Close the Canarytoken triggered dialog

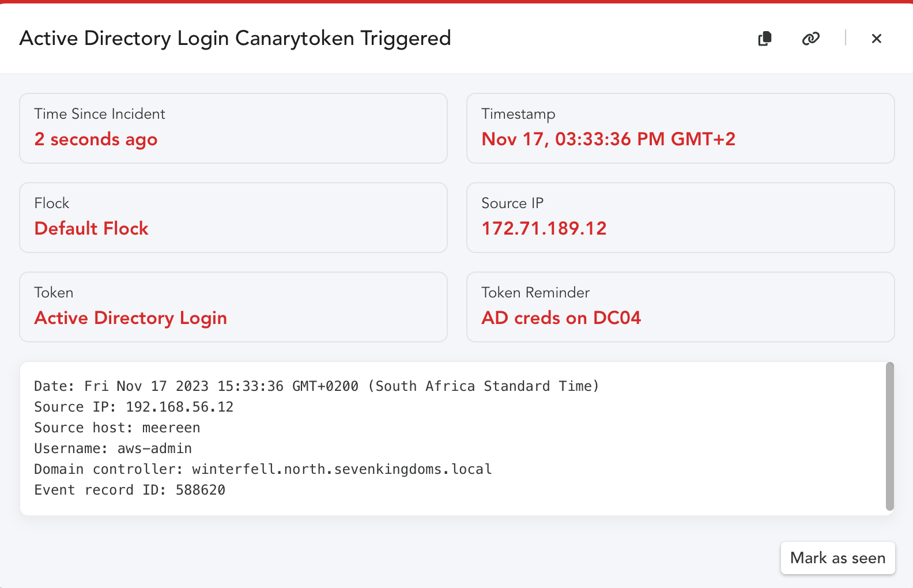click(877, 39)
